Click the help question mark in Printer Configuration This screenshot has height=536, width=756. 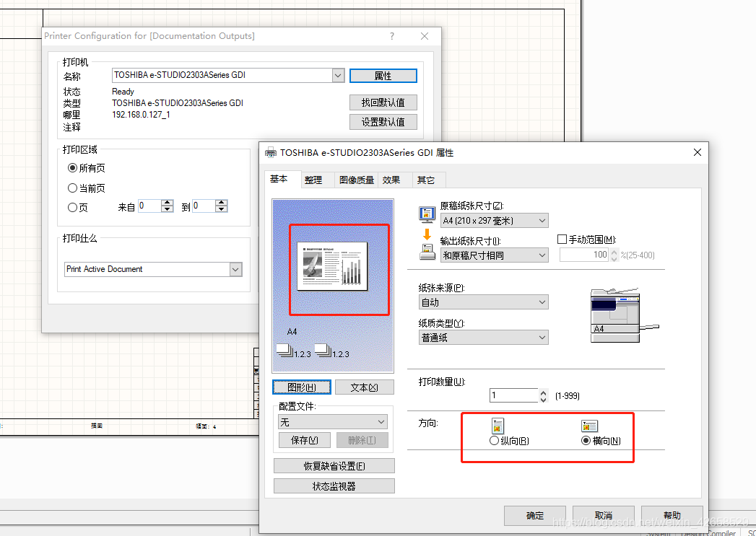point(392,36)
